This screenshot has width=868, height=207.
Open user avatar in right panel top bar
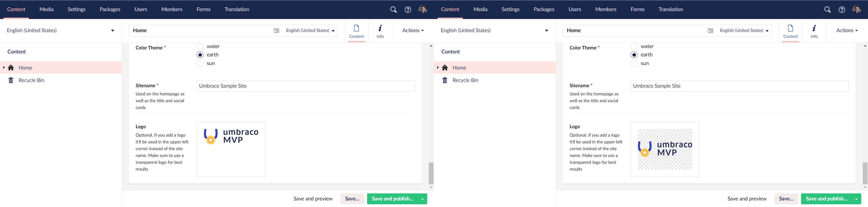click(856, 10)
